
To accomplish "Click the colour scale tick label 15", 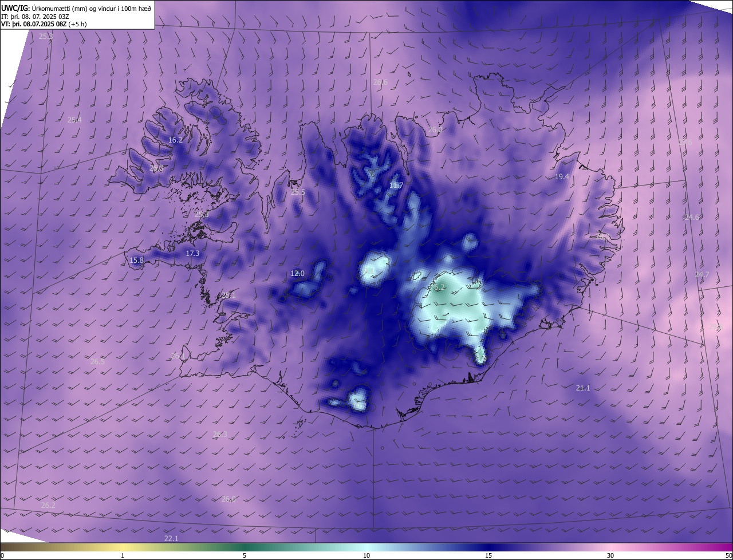I will point(488,555).
